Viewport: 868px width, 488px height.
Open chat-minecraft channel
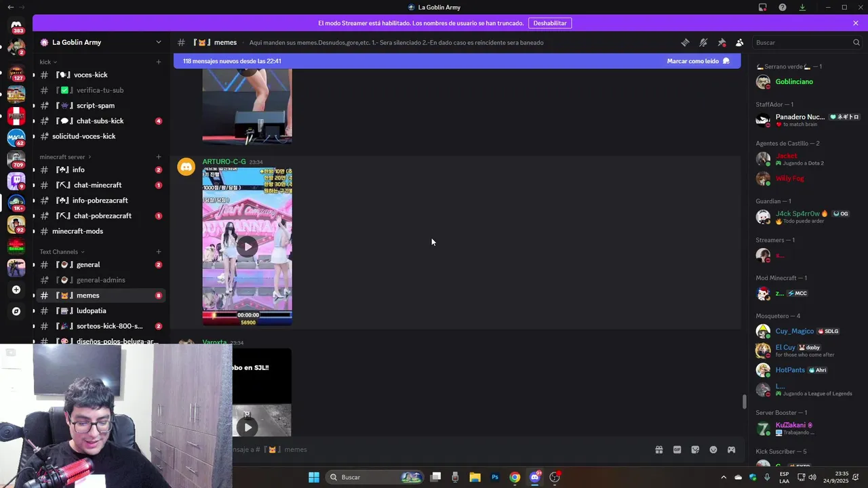point(100,185)
